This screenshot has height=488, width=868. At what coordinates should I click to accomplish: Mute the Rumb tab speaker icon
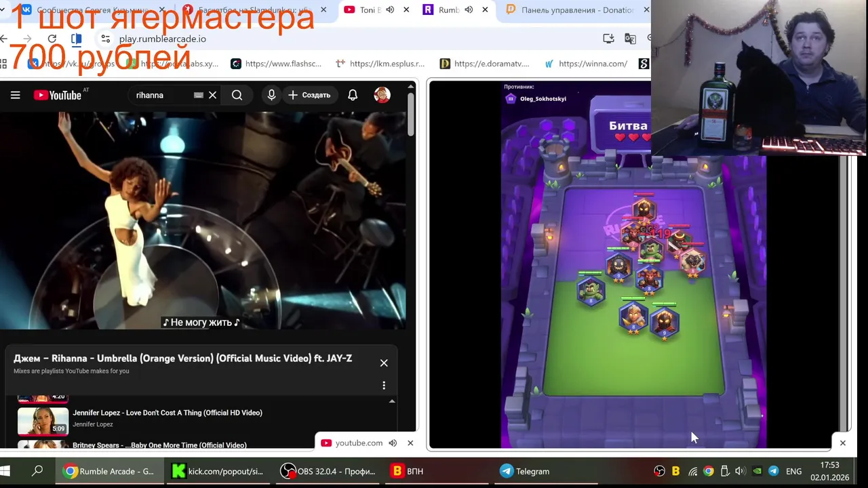(469, 10)
